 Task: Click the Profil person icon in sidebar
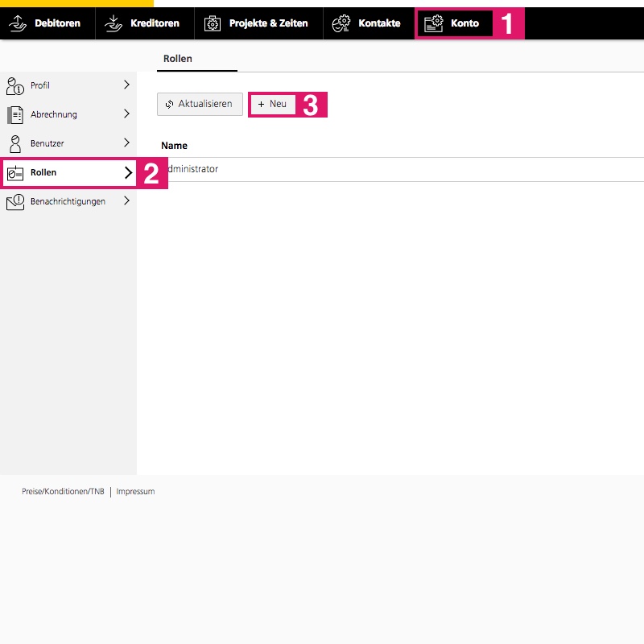(x=15, y=85)
